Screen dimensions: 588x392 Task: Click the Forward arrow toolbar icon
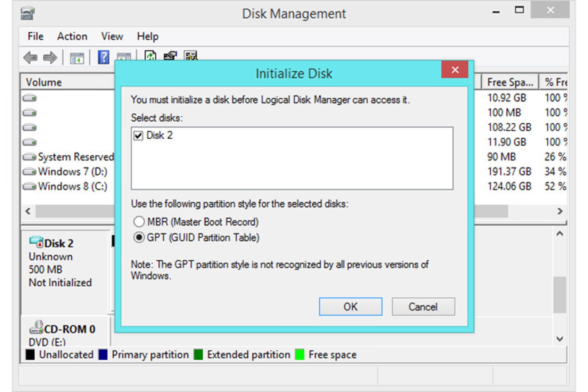[50, 57]
